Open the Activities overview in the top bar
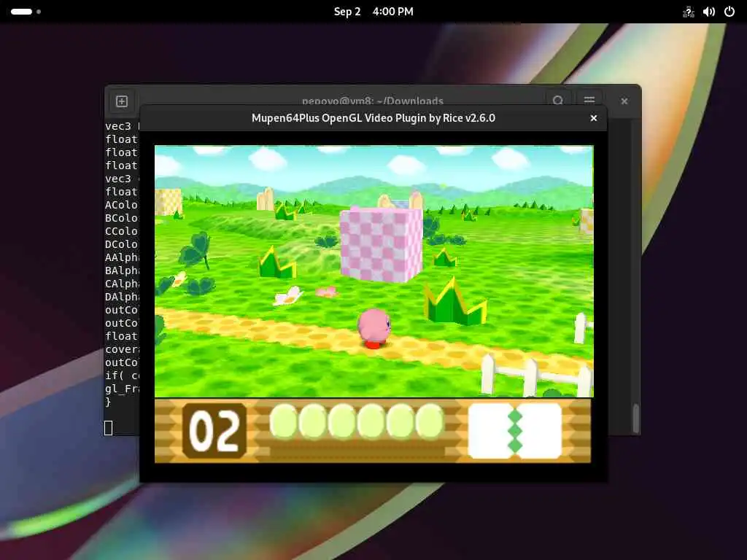 tap(26, 12)
